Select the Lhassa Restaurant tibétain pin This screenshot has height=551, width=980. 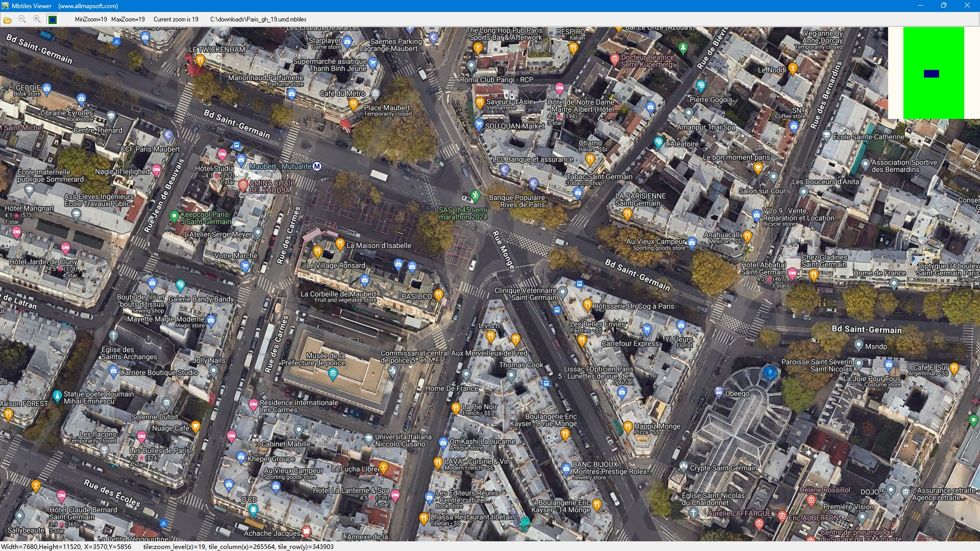pyautogui.click(x=423, y=518)
